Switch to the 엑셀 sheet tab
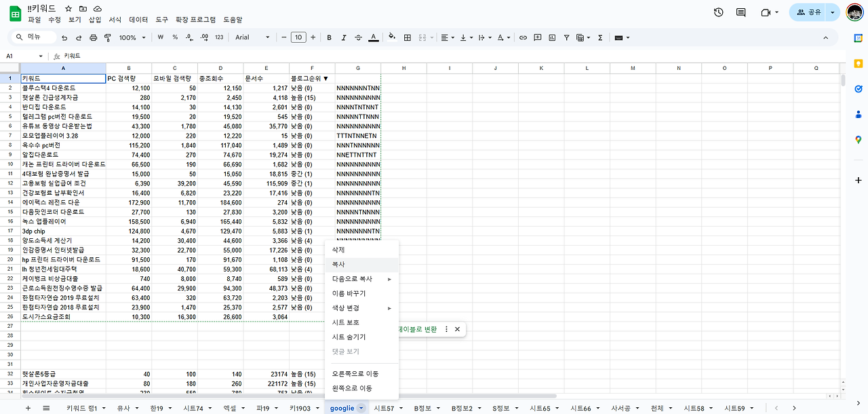 (x=230, y=408)
